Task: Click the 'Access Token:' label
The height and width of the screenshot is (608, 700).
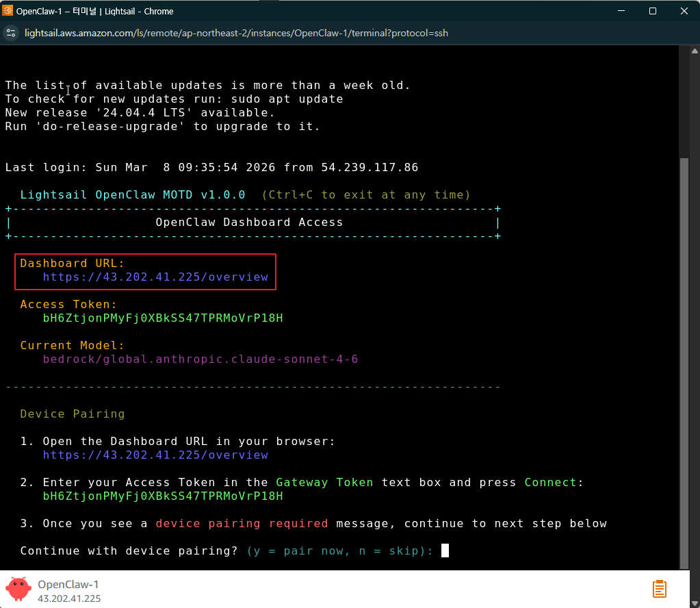Action: pos(68,304)
